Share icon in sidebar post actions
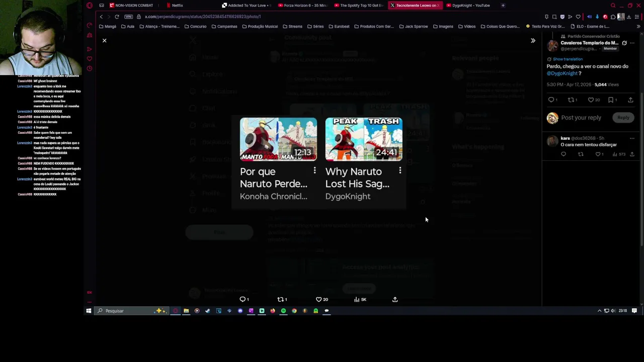The width and height of the screenshot is (644, 362). coord(630,100)
